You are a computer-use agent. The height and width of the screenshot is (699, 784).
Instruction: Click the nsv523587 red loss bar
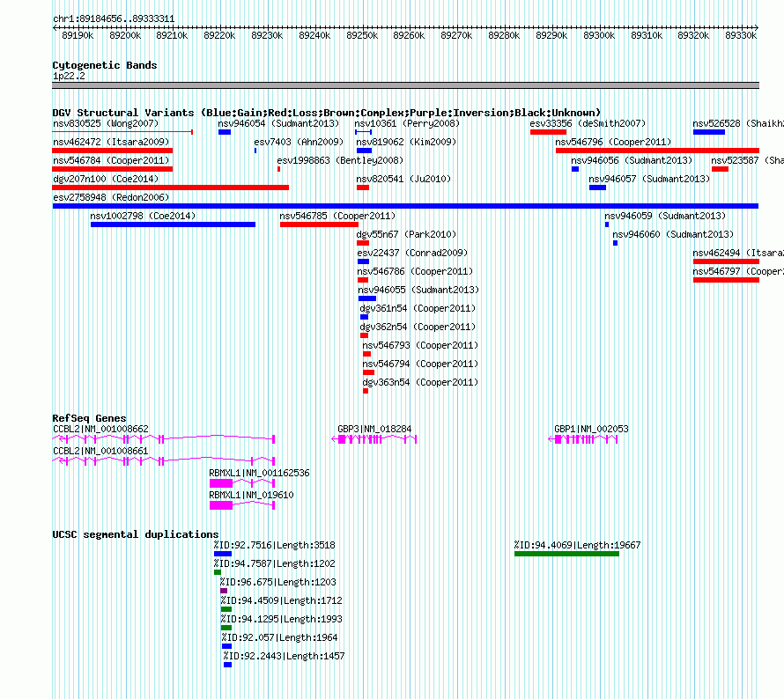pyautogui.click(x=720, y=169)
